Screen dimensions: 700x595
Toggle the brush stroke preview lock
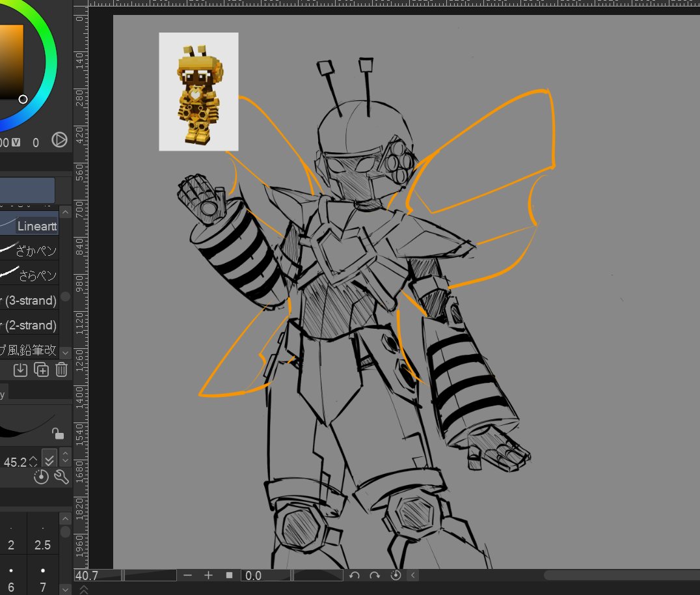point(58,434)
